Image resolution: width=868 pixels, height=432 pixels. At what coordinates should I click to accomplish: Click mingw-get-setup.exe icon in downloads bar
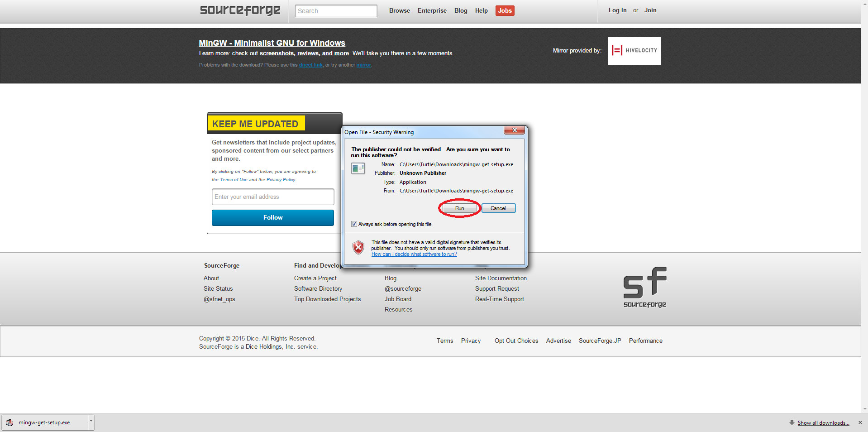pos(10,422)
